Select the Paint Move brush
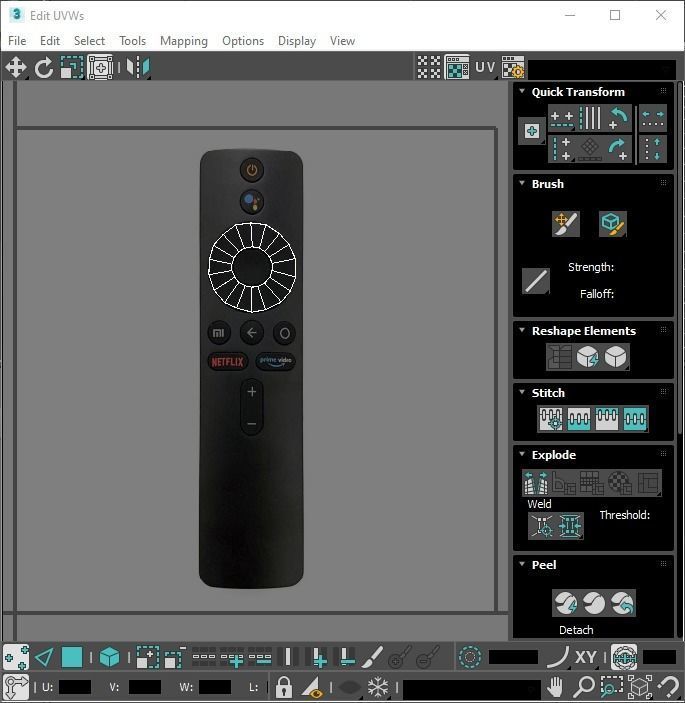 point(566,223)
